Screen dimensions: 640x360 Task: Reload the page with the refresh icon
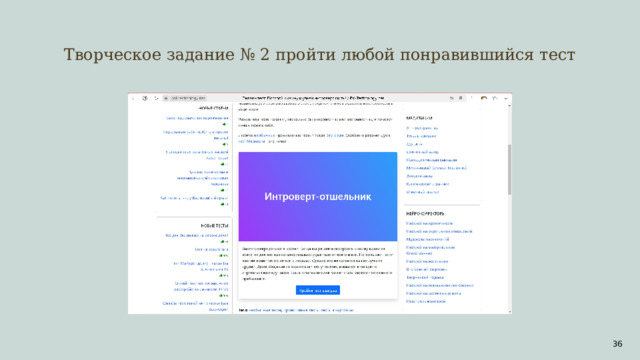click(x=156, y=98)
